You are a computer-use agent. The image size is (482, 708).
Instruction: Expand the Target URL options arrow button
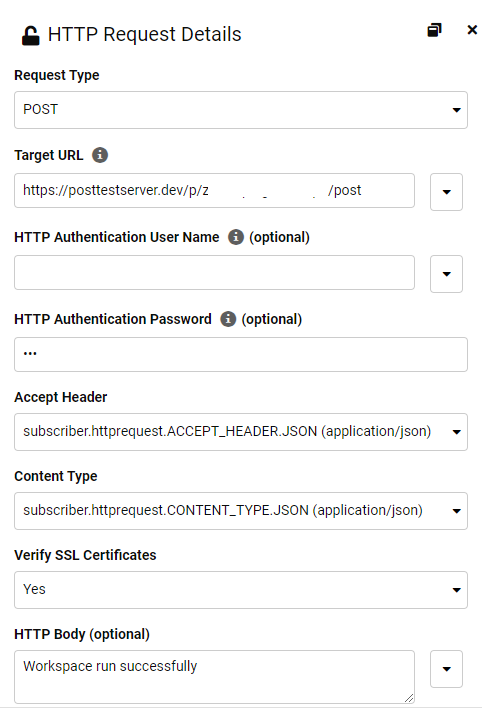pos(446,192)
